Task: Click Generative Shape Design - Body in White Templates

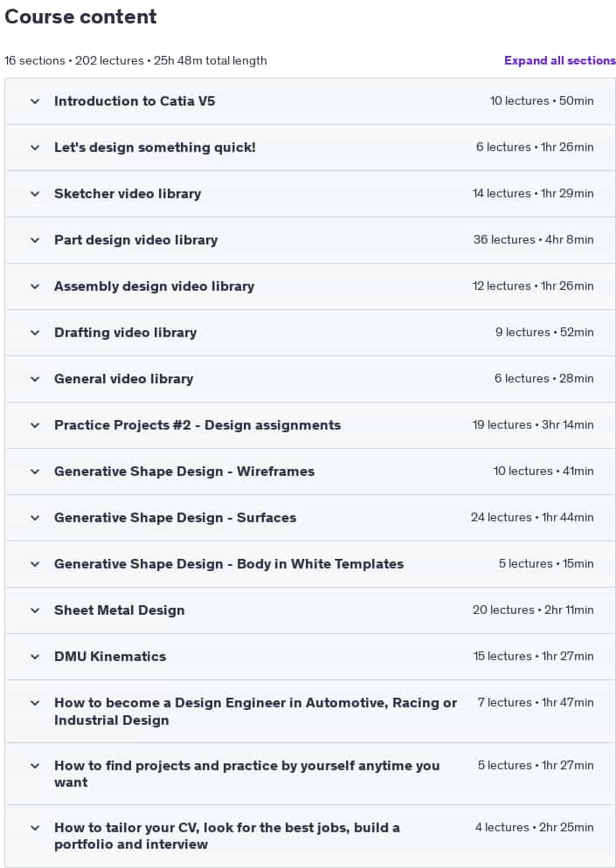Action: coord(229,564)
